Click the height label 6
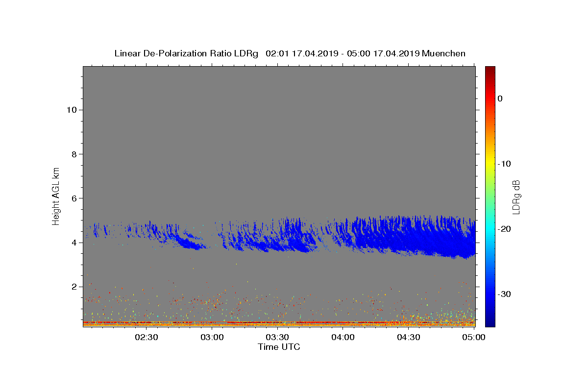This screenshot has width=588, height=392. pos(74,198)
